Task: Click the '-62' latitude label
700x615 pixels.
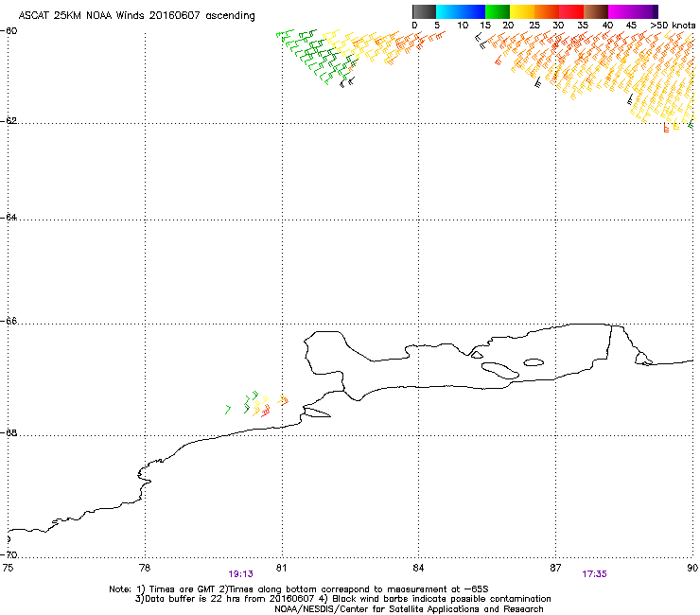Action: (x=9, y=121)
